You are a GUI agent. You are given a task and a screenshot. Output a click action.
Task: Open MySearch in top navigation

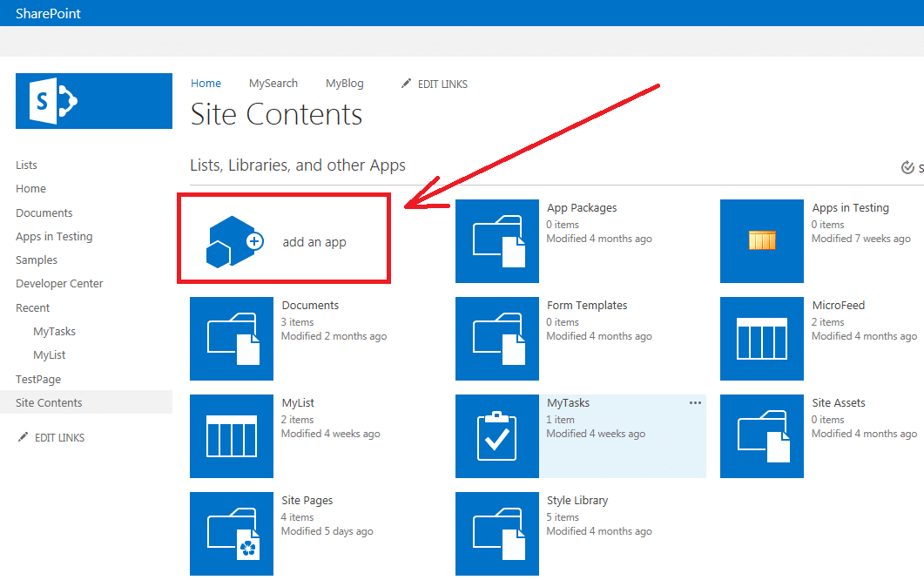click(273, 83)
